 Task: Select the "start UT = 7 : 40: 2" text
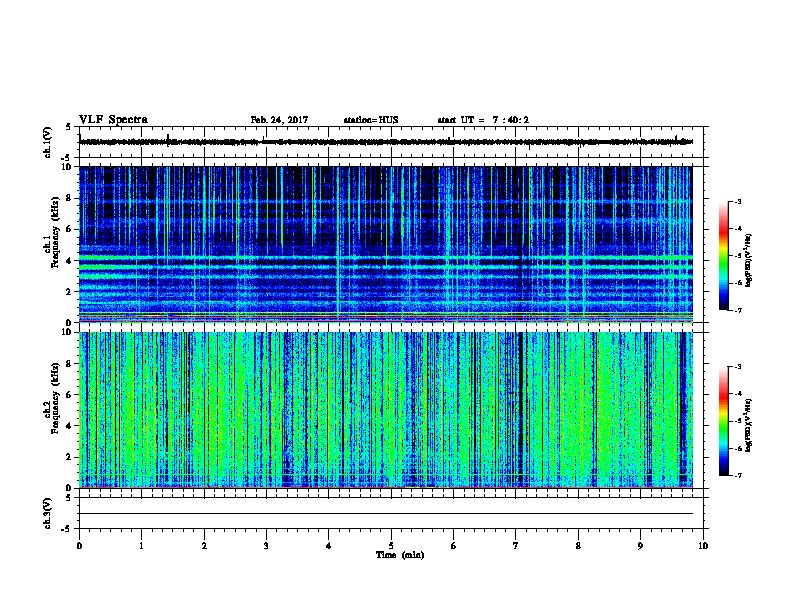tap(483, 120)
